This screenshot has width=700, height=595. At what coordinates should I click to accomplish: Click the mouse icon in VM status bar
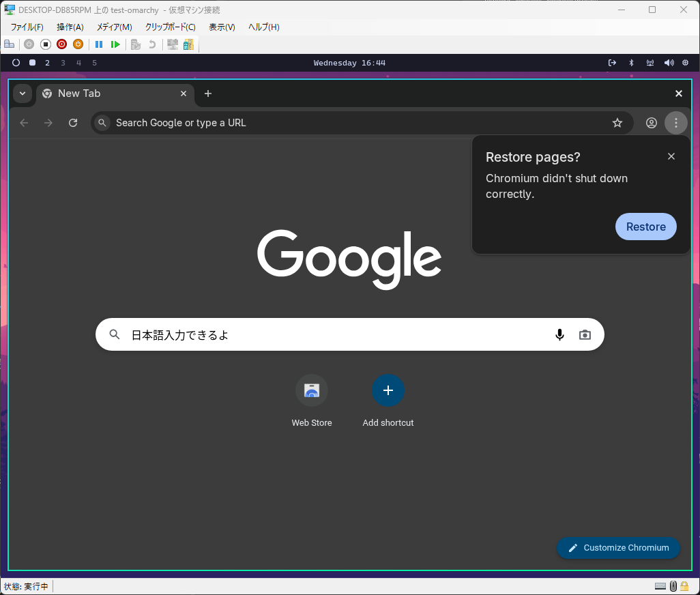point(673,585)
